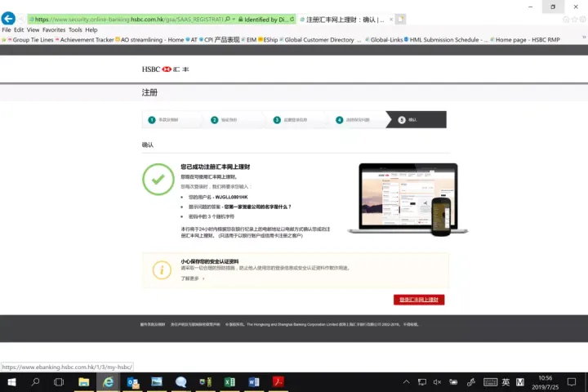Open the EShip bookmark
588x392 pixels.
[268, 39]
